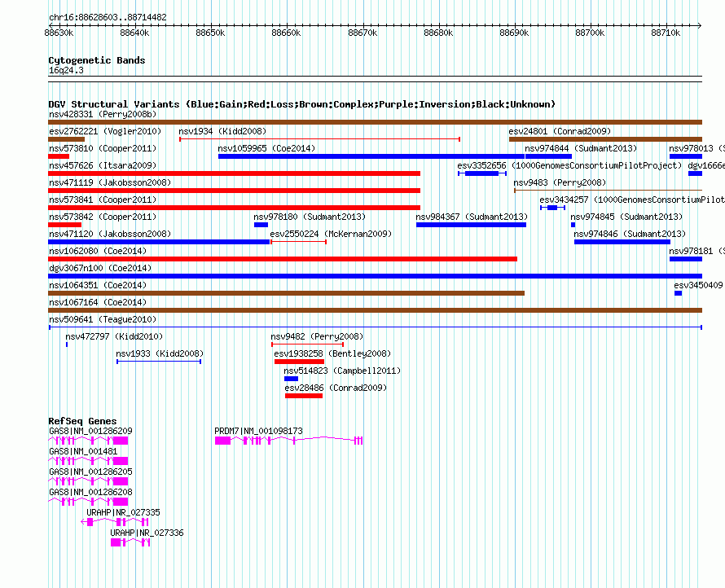Open the URAHP|NR_027336 transcript label
Viewport: 725px width, 588px height.
pos(147,533)
